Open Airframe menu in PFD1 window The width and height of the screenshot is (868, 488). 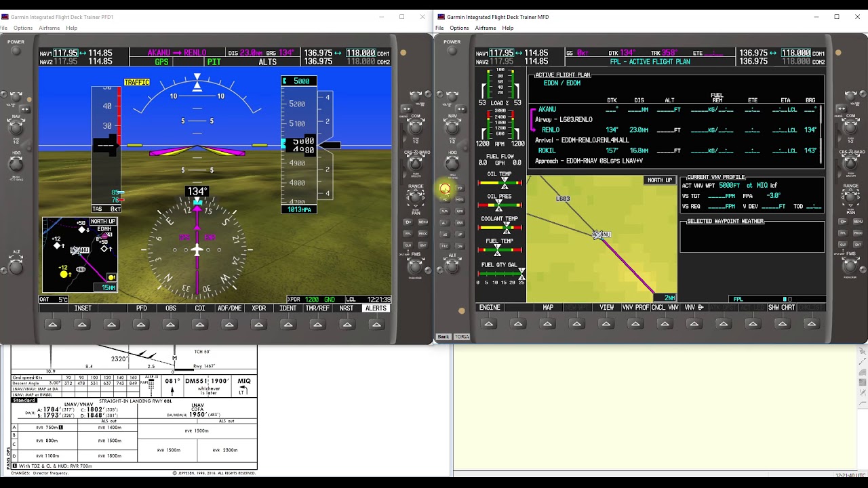coord(50,28)
